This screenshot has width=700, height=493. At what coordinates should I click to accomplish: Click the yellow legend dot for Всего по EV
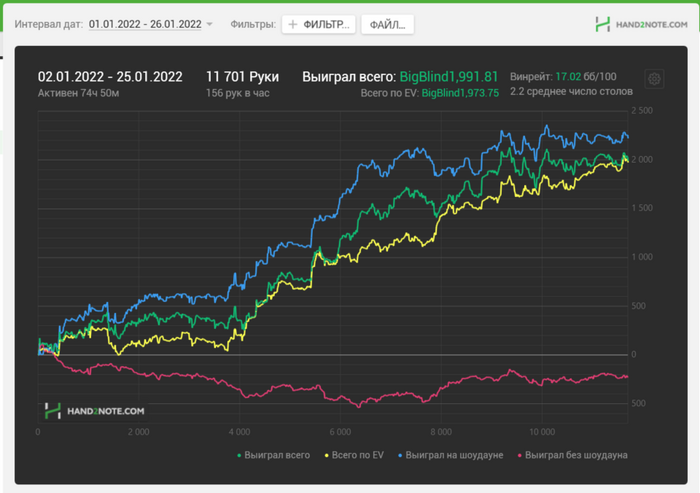327,455
